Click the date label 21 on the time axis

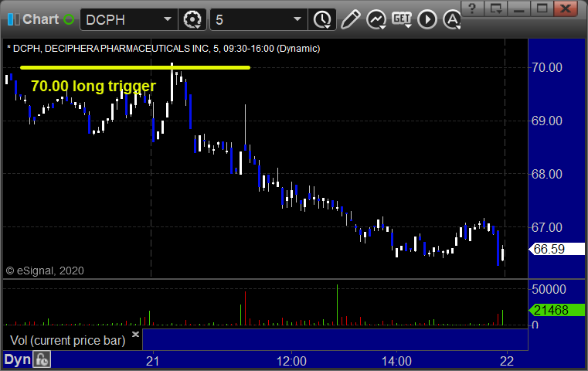(153, 361)
